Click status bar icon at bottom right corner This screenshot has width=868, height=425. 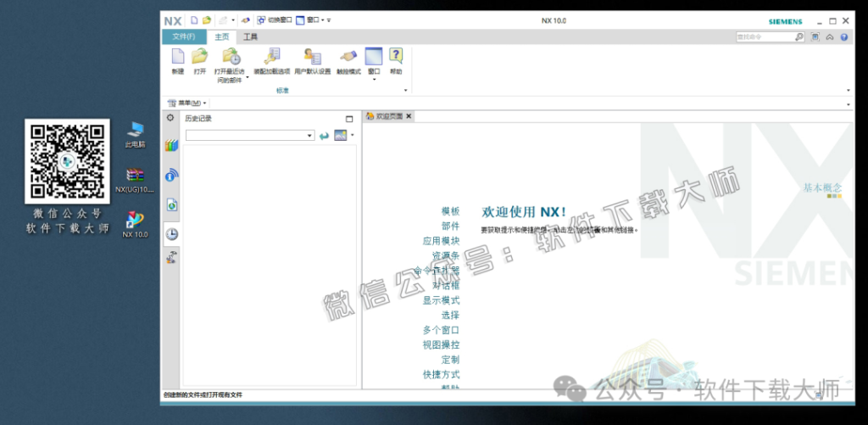(818, 395)
